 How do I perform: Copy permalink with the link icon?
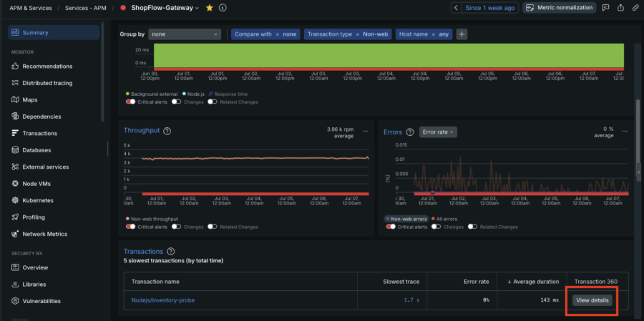pyautogui.click(x=635, y=8)
